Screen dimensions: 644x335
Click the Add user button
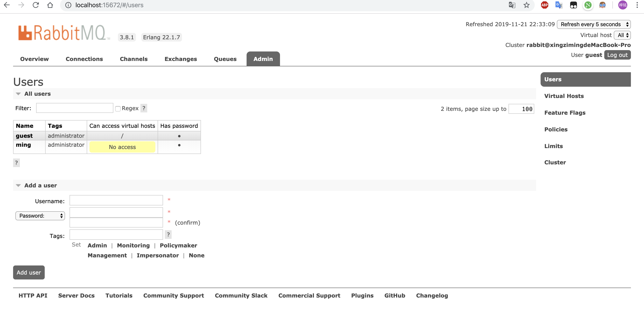tap(29, 272)
